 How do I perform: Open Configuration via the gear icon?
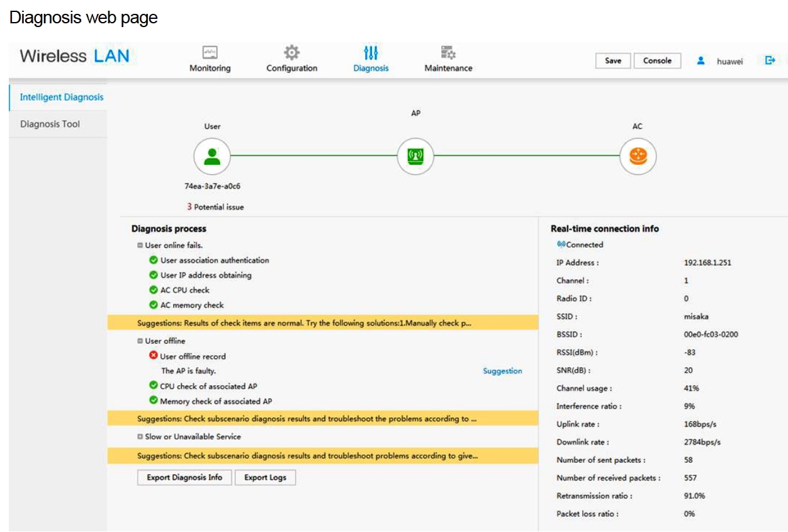click(x=291, y=52)
